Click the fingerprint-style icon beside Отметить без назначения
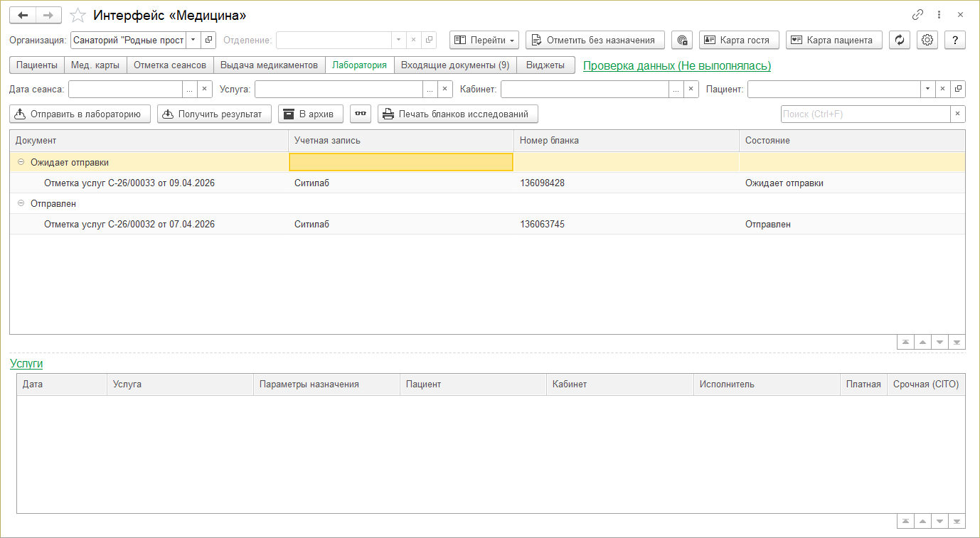The width and height of the screenshot is (980, 538). [682, 41]
